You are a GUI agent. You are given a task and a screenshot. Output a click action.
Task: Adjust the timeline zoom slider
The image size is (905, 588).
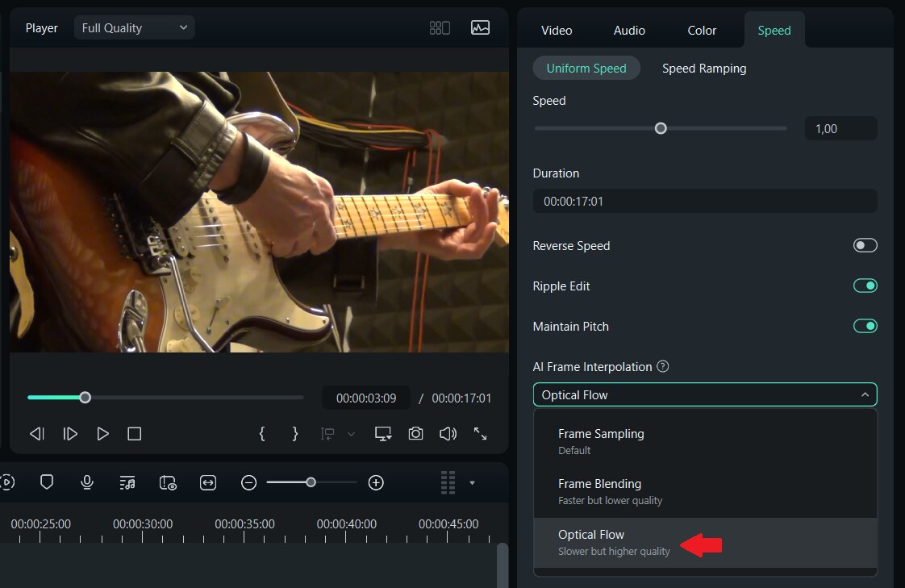(x=311, y=482)
